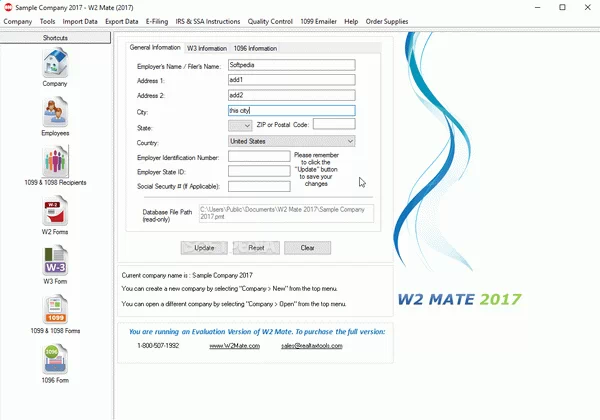The image size is (600, 420).
Task: Minimize the W2 Mate window
Action: [538, 7]
